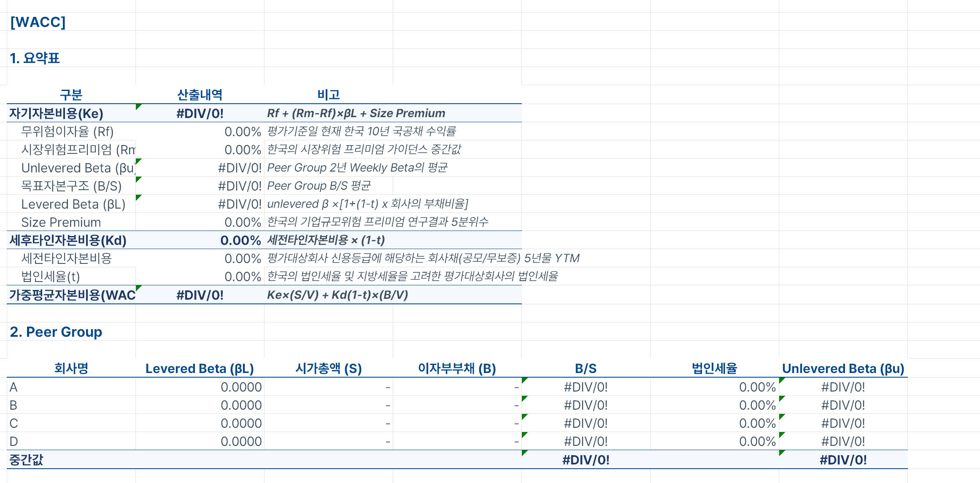Click the 무위험이자율 (Rf) 0.00% cell
This screenshot has width=980, height=483.
(x=242, y=131)
